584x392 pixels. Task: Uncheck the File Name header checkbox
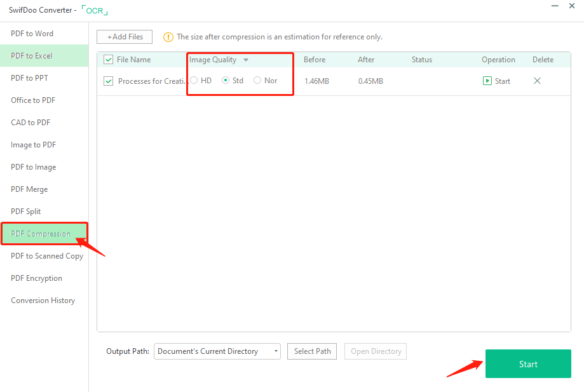[x=108, y=59]
